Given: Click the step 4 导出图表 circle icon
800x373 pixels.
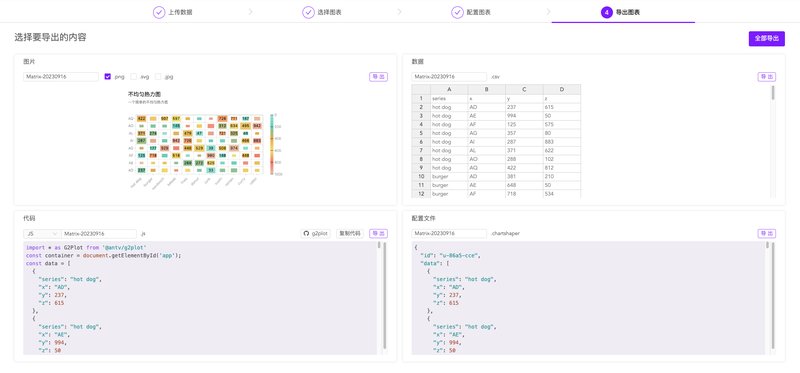Looking at the screenshot, I should click(x=606, y=12).
